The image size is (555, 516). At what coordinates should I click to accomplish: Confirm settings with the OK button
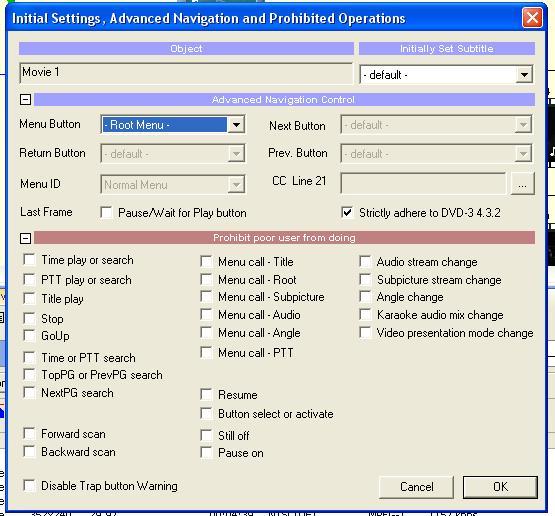click(x=500, y=487)
